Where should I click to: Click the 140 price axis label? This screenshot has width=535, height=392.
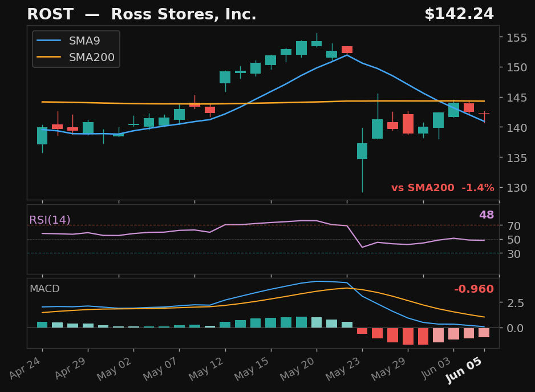coord(517,127)
